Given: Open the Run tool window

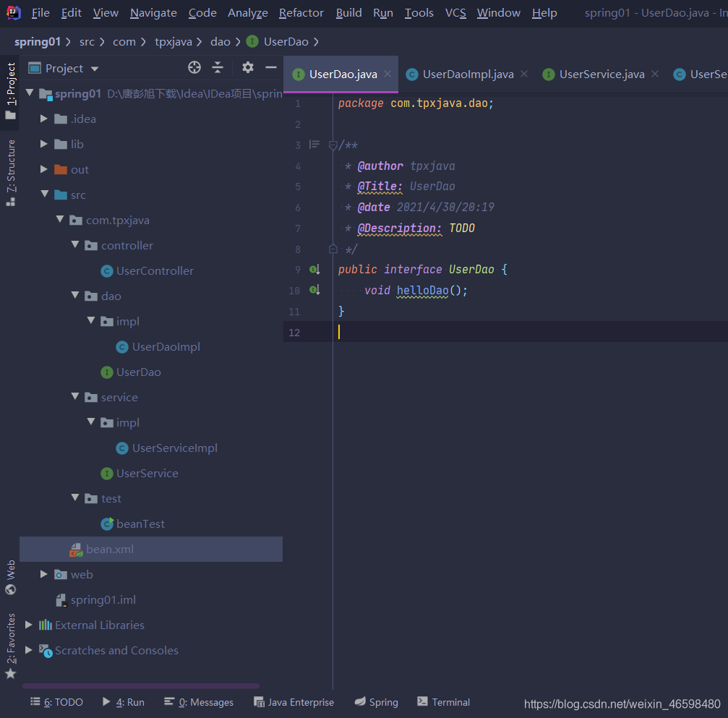Looking at the screenshot, I should tap(124, 702).
